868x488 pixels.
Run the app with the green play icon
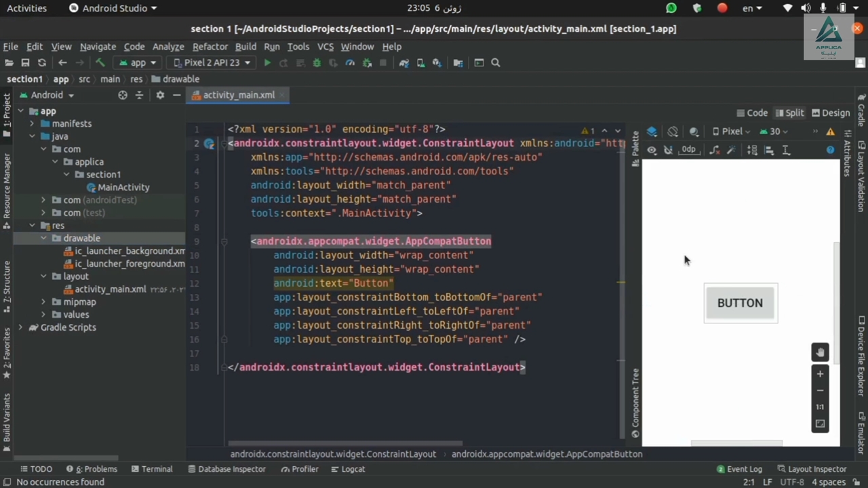pyautogui.click(x=267, y=62)
